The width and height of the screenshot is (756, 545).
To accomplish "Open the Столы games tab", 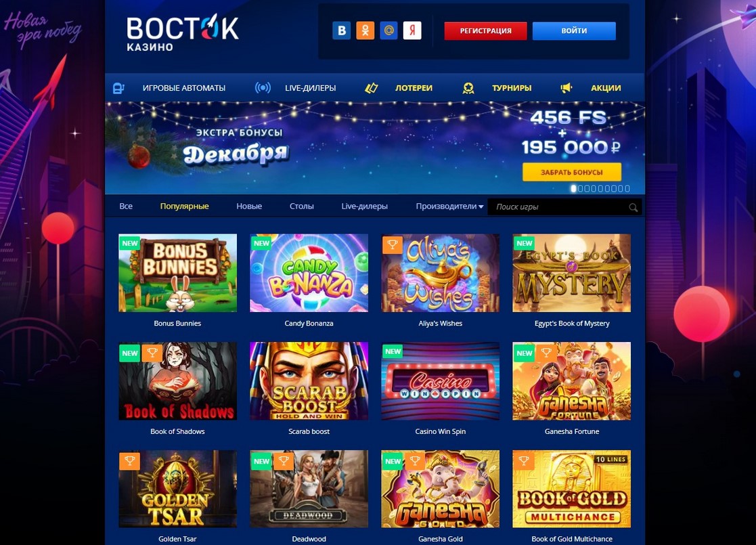I will (x=301, y=206).
